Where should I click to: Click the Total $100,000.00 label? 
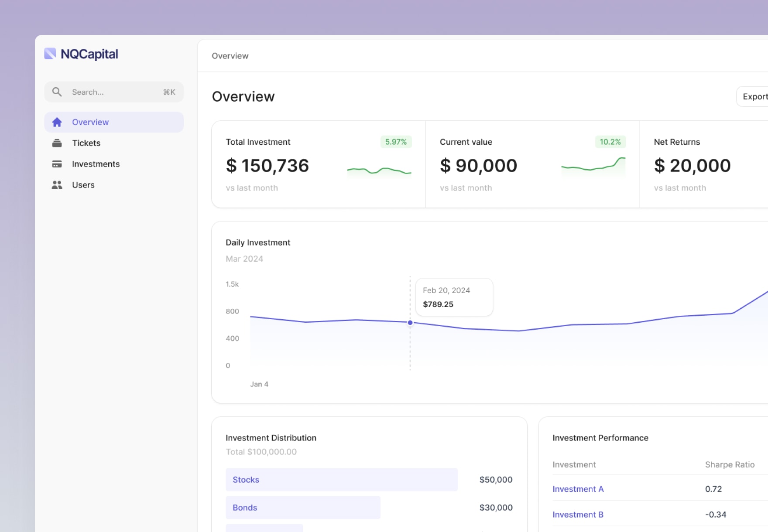[261, 452]
